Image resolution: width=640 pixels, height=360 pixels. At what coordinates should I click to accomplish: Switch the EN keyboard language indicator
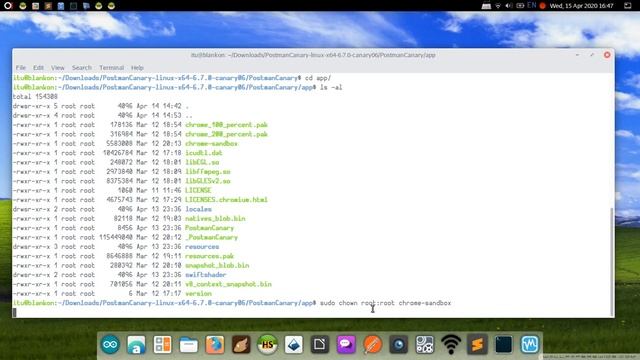(x=531, y=5)
